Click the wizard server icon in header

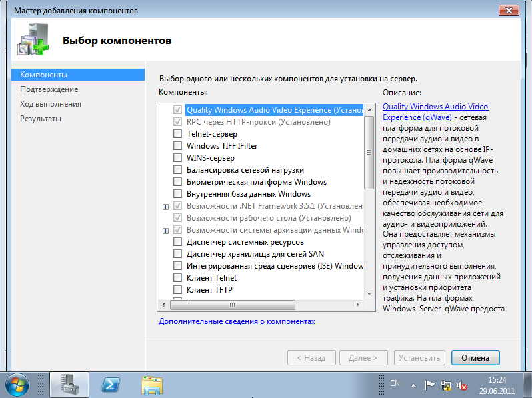coord(33,40)
